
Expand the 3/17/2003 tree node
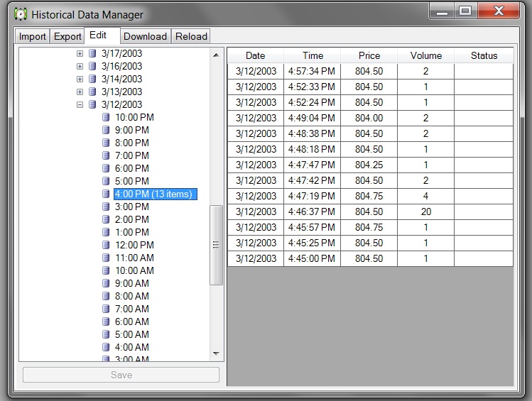(x=80, y=53)
